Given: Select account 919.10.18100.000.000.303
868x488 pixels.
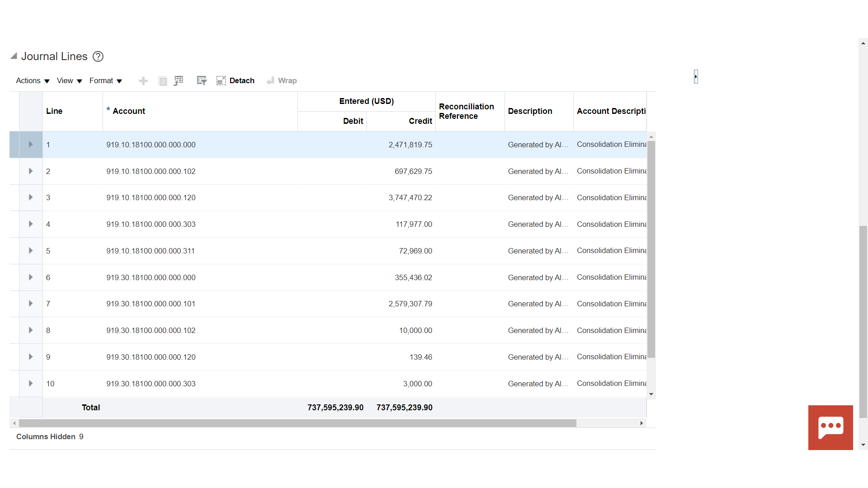Looking at the screenshot, I should tap(151, 224).
